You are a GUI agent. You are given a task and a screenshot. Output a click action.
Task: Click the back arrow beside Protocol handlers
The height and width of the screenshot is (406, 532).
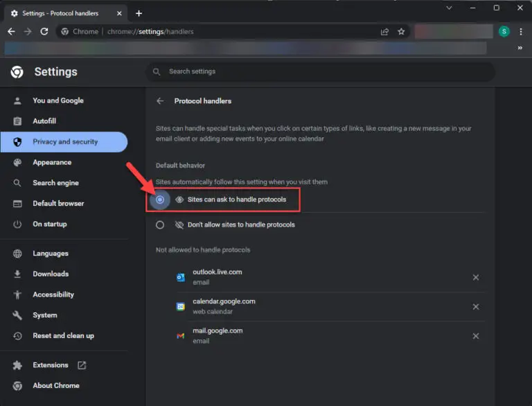click(x=160, y=101)
